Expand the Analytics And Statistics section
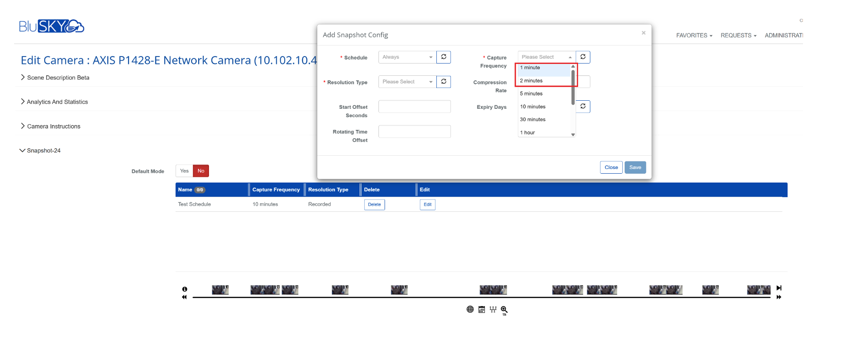This screenshot has height=337, width=868. (x=57, y=102)
